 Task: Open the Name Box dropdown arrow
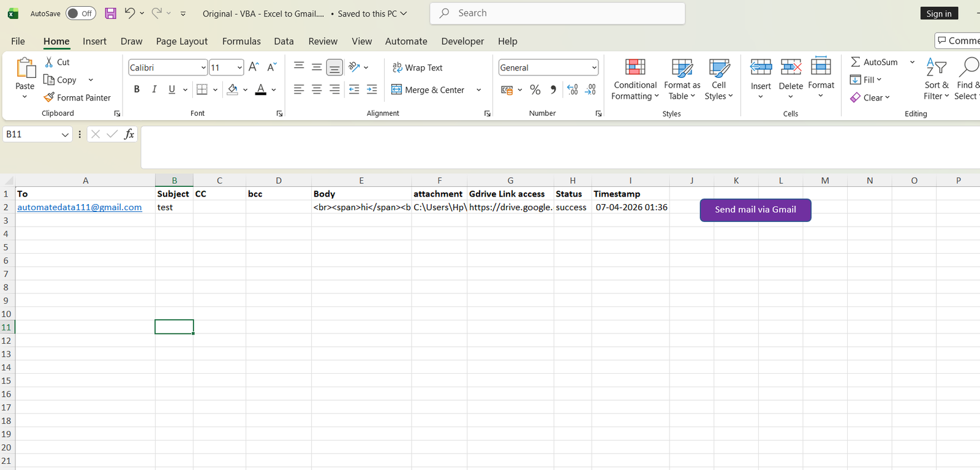[x=65, y=135]
